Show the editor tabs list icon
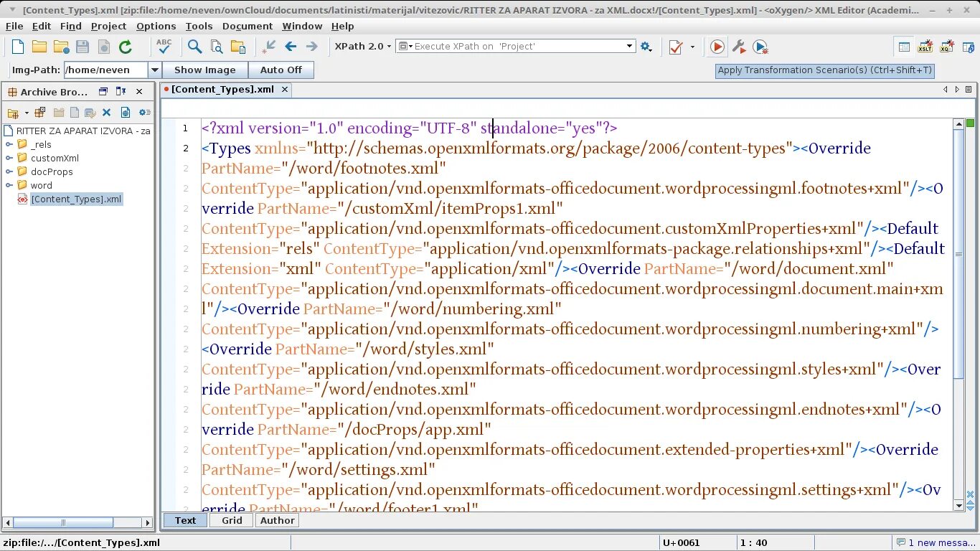980x551 pixels. tap(969, 90)
